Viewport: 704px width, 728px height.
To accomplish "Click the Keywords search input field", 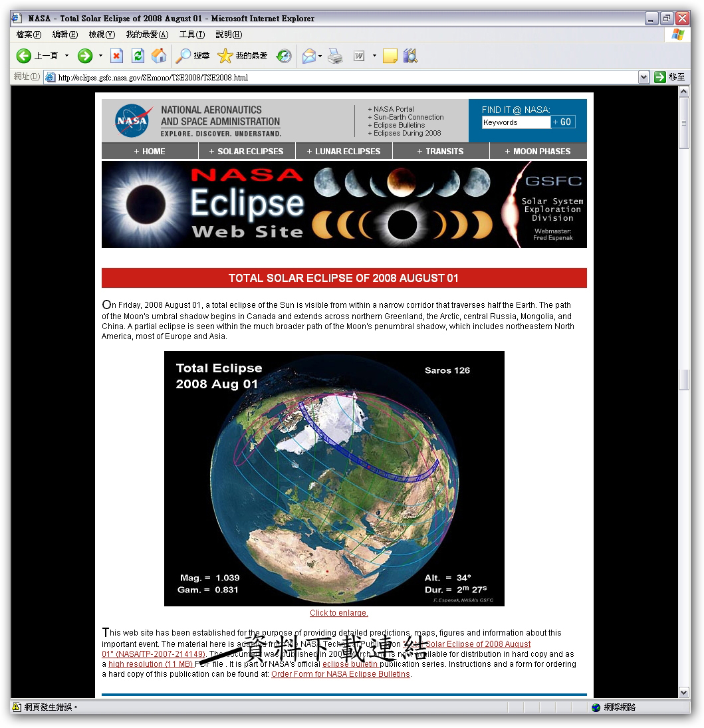I will (x=516, y=122).
